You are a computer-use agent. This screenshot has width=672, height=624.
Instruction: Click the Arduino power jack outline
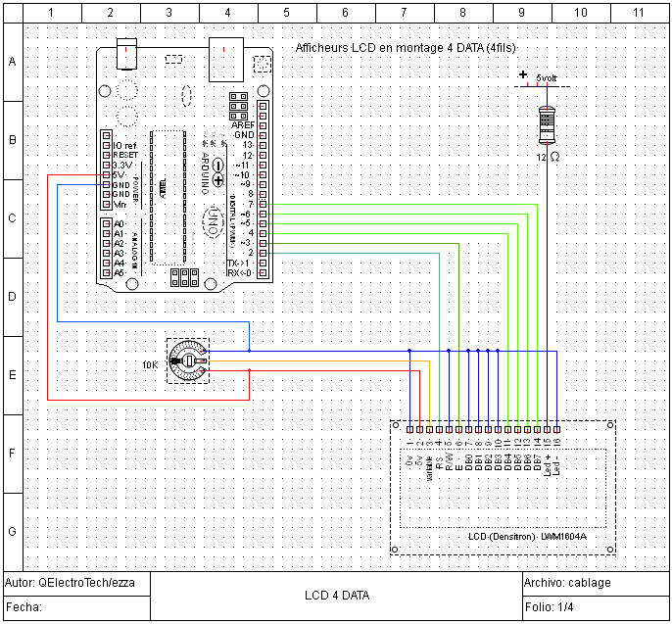127,54
